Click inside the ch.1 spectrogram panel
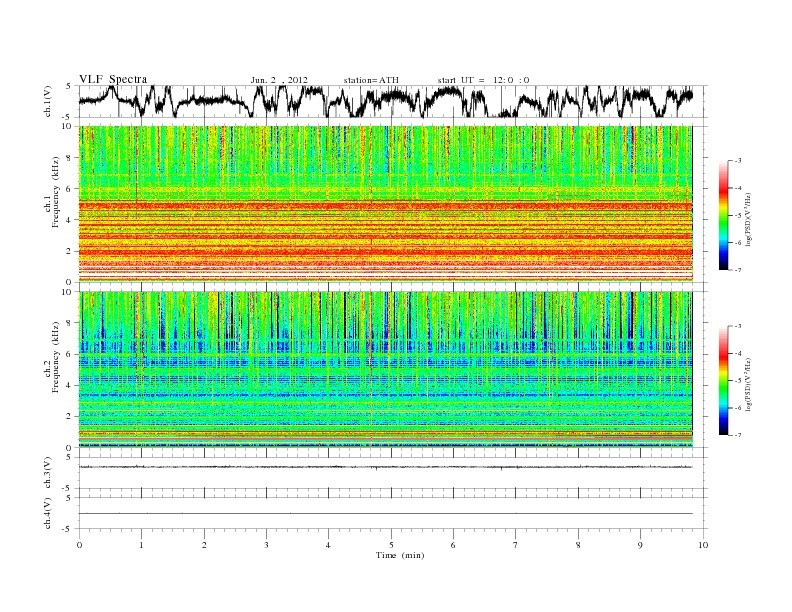Image resolution: width=792 pixels, height=612 pixels. point(386,204)
